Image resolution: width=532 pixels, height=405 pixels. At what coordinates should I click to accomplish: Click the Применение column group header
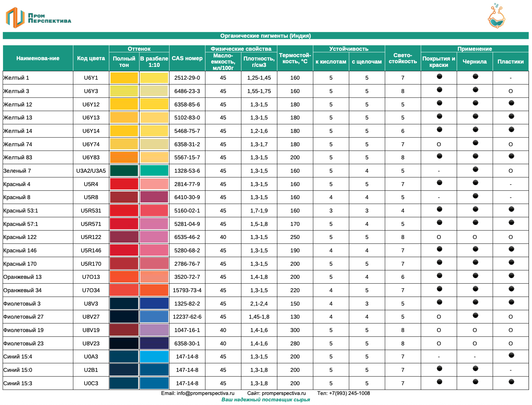474,49
